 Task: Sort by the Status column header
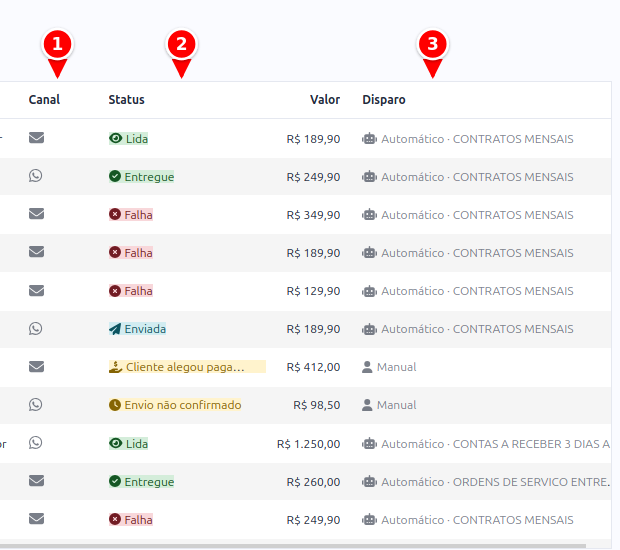tap(127, 100)
